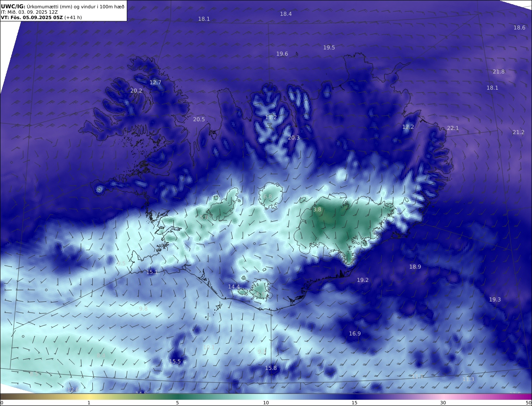Viewport: 532px width, 406px height.
Task: Click the 10.1 value on the map
Action: (x=209, y=347)
